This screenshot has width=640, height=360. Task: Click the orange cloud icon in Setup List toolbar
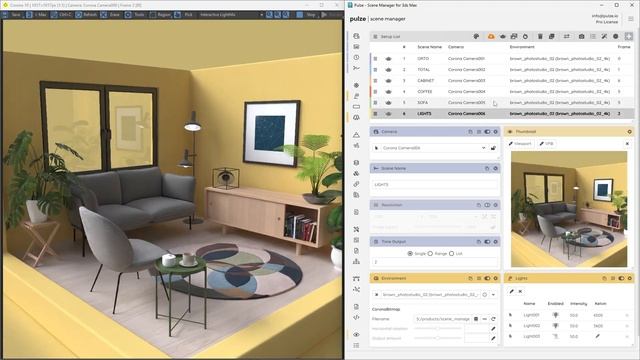tap(491, 36)
